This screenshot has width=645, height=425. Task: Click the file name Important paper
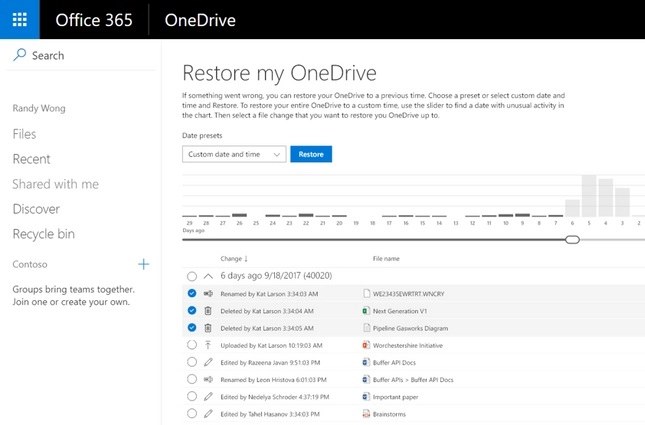click(x=395, y=397)
